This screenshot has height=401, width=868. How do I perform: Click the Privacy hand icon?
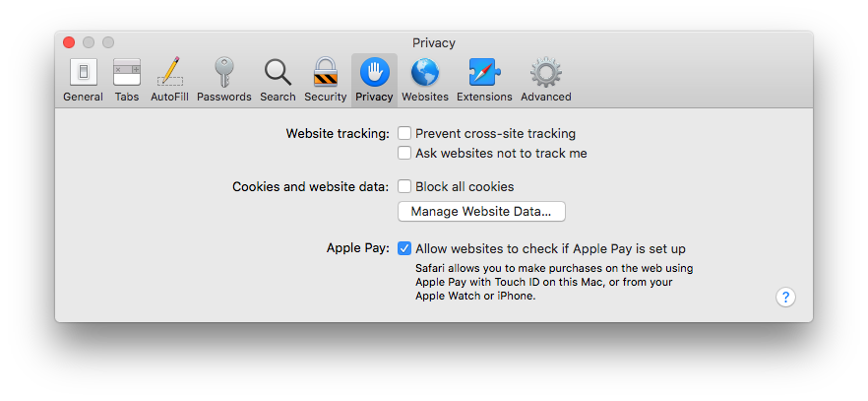pyautogui.click(x=374, y=73)
